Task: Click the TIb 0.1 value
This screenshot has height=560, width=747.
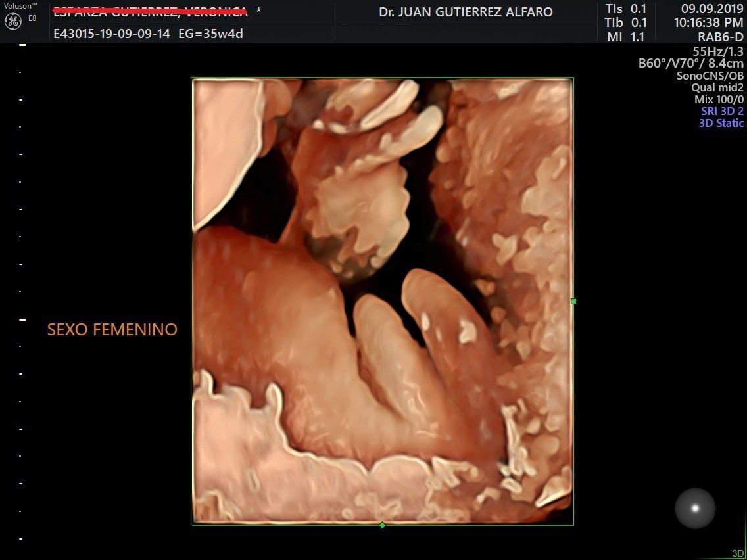Action: click(626, 22)
